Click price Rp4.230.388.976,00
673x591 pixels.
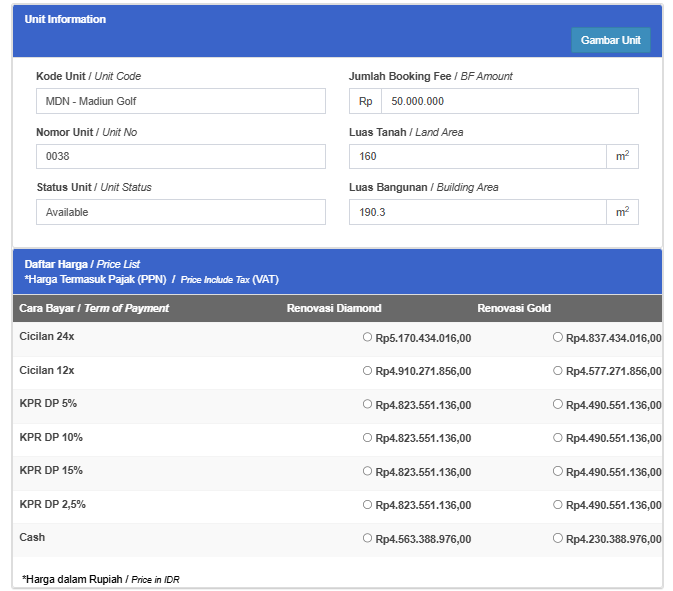tap(614, 539)
